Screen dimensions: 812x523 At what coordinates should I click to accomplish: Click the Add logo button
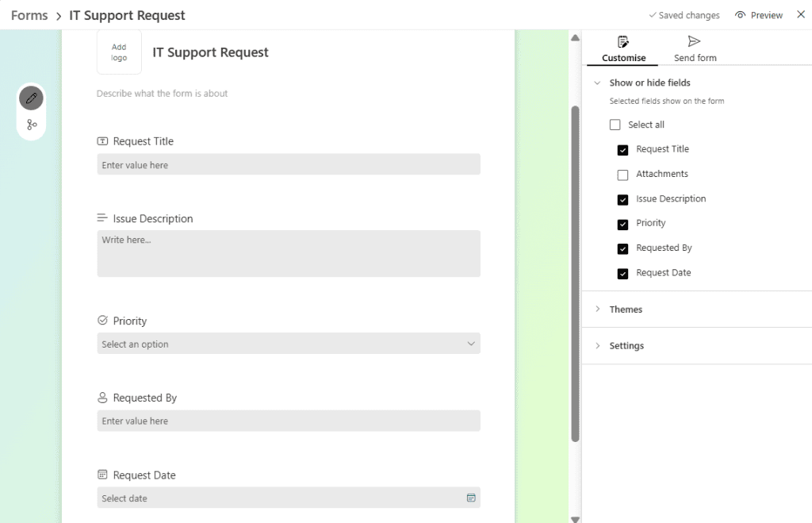click(118, 52)
